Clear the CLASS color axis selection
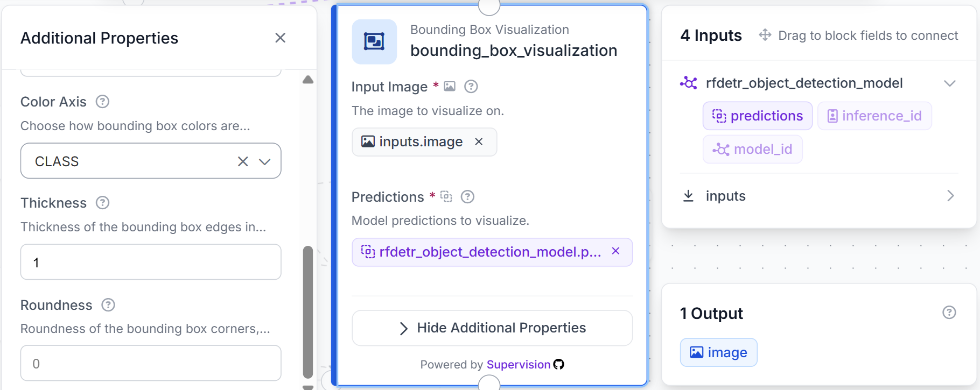This screenshot has height=390, width=980. [243, 161]
